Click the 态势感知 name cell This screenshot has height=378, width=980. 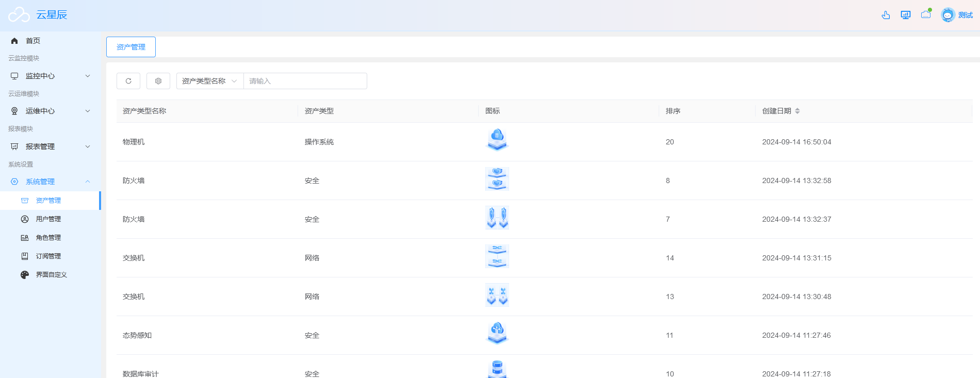[137, 335]
